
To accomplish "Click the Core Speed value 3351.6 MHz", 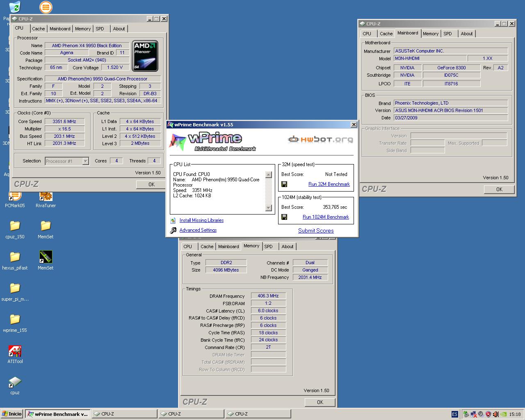I will click(x=64, y=121).
